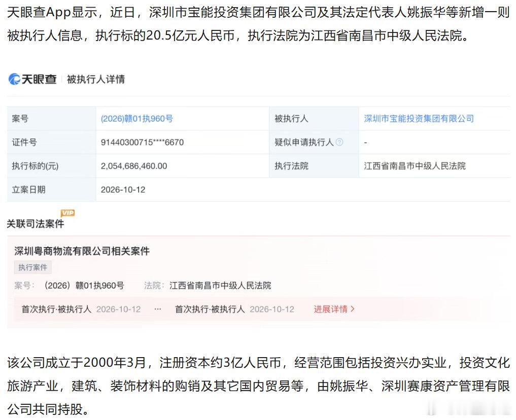Image resolution: width=516 pixels, height=420 pixels.
Task: Click the 案号 label cell
Action: tap(51, 118)
